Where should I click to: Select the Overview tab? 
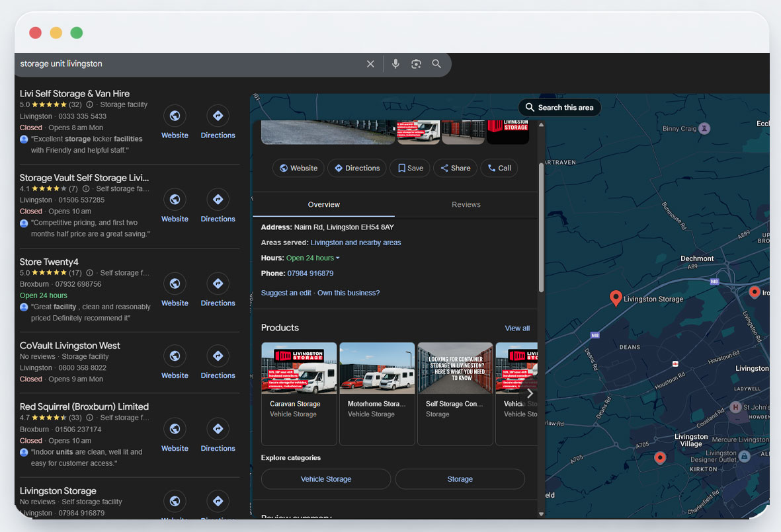coord(323,205)
